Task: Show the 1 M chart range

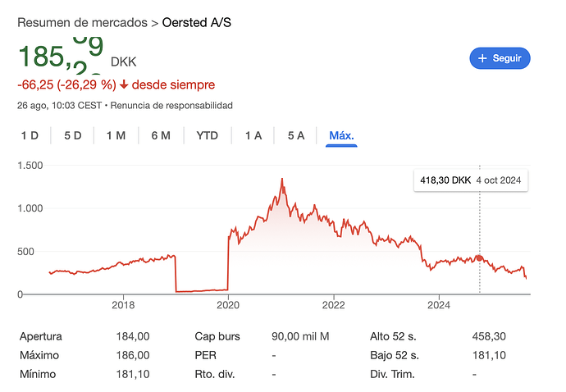Action: tap(116, 135)
